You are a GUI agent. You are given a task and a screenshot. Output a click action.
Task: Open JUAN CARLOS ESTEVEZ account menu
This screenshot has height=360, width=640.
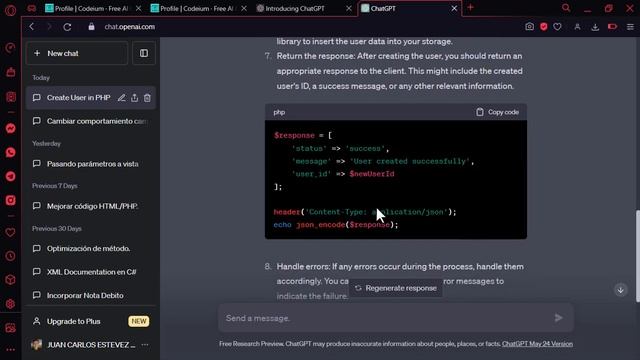[x=91, y=345]
